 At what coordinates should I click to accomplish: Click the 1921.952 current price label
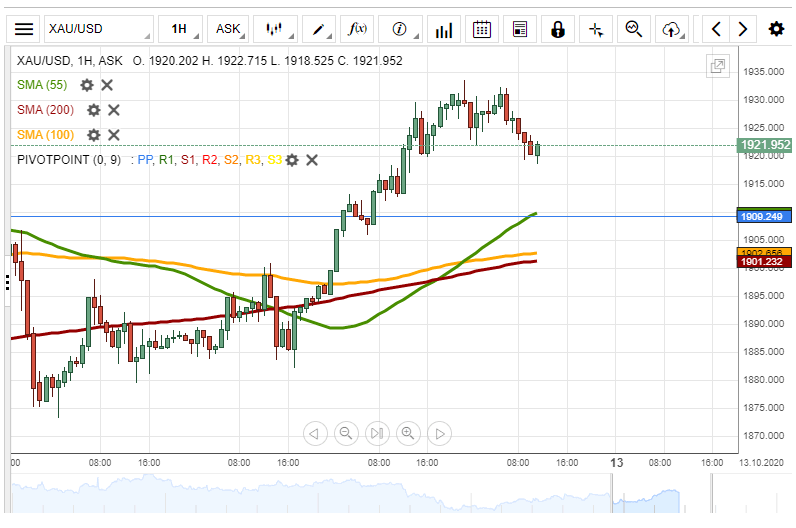tap(765, 146)
